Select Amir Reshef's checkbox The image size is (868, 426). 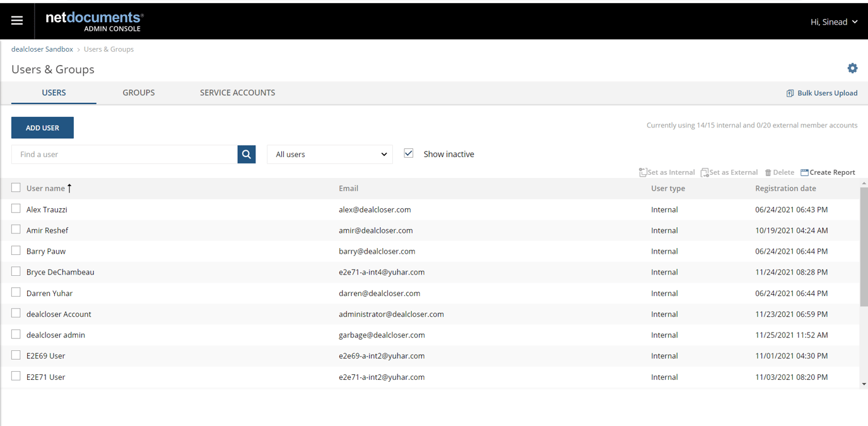16,229
